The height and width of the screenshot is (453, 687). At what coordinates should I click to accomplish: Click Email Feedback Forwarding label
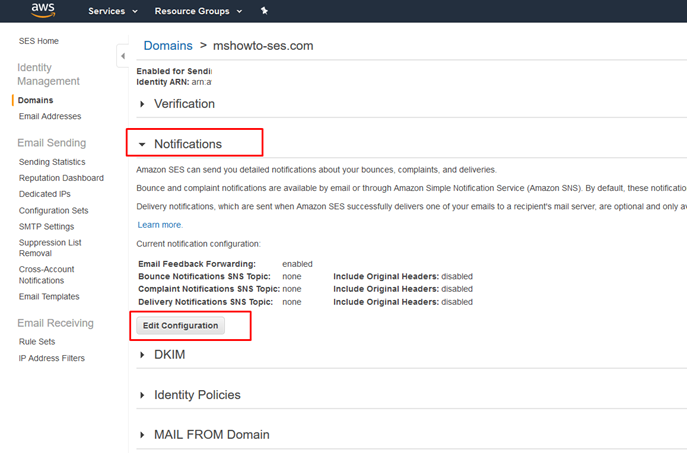click(197, 264)
